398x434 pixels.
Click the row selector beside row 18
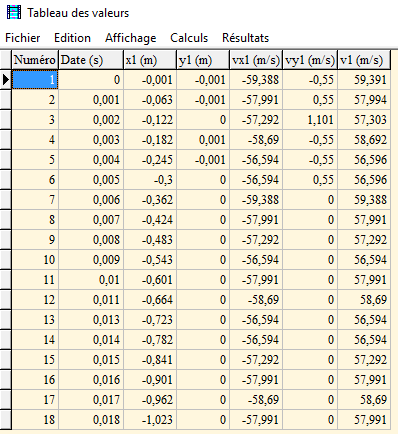6,420
